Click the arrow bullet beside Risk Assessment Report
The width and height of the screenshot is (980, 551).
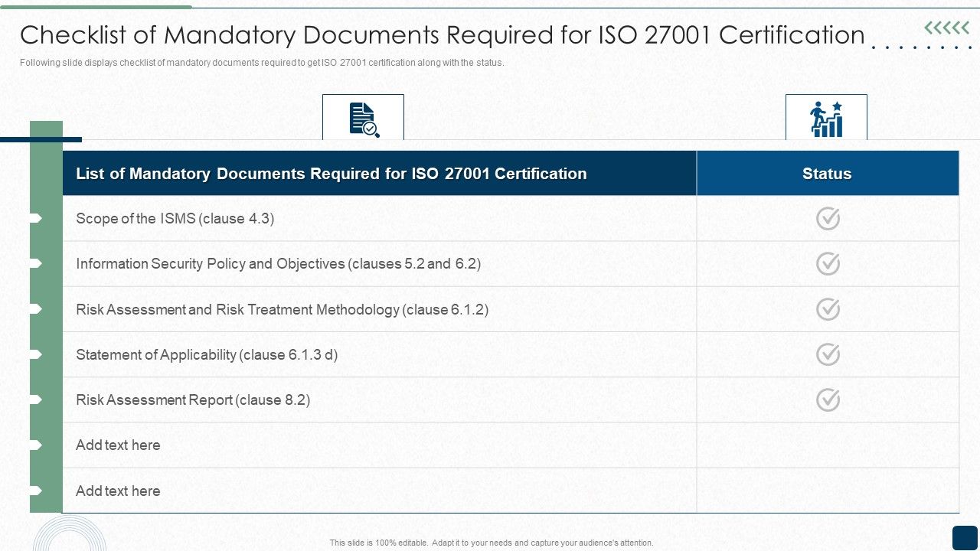(x=36, y=399)
